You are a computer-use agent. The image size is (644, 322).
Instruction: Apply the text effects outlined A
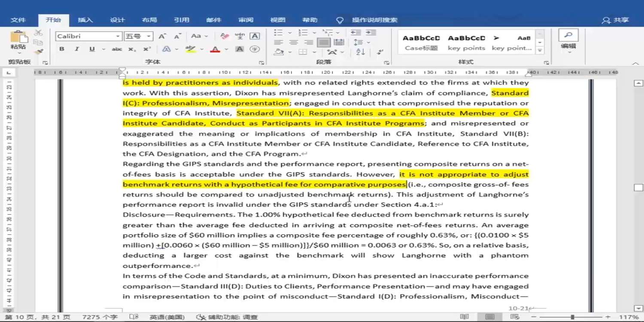click(166, 49)
